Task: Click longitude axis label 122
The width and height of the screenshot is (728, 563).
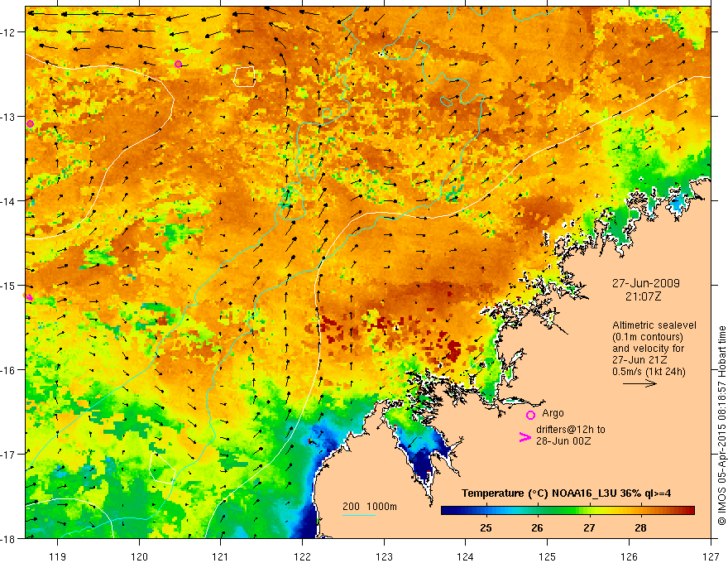Action: click(x=302, y=557)
